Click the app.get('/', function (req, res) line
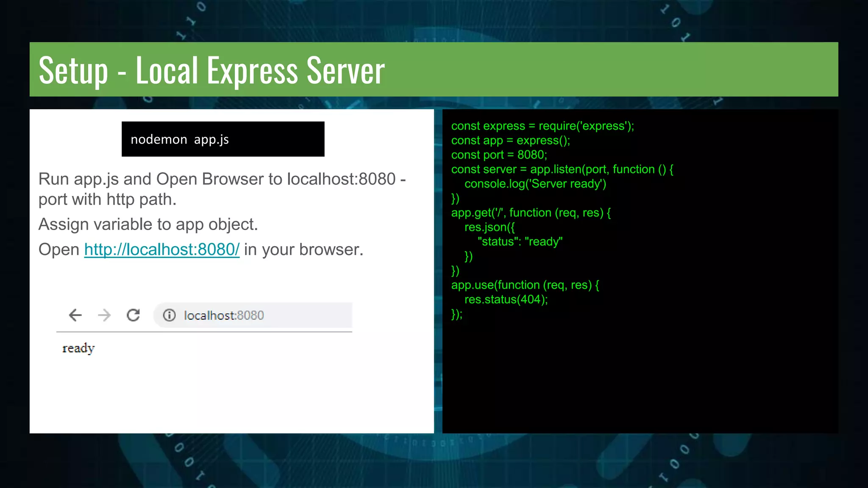The height and width of the screenshot is (488, 868). (x=531, y=213)
